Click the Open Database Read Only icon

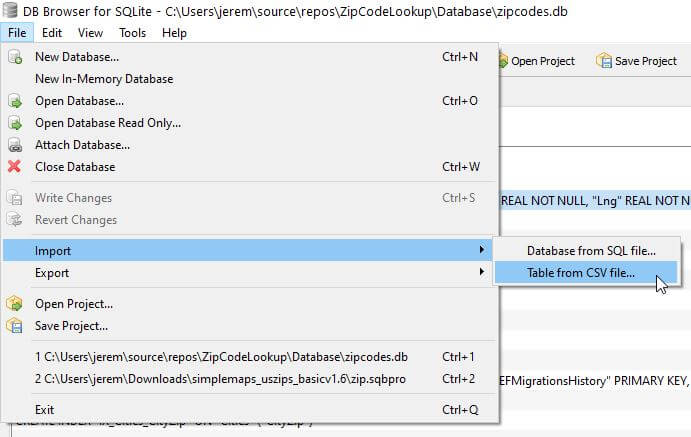(15, 123)
